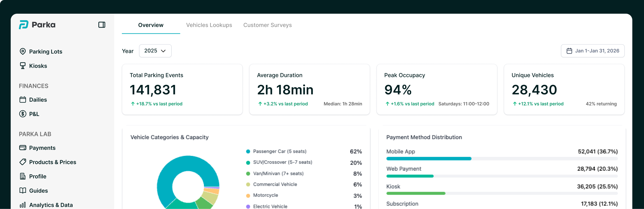This screenshot has width=644, height=209.
Task: Click the Van/Minivan legend dot
Action: click(x=248, y=174)
